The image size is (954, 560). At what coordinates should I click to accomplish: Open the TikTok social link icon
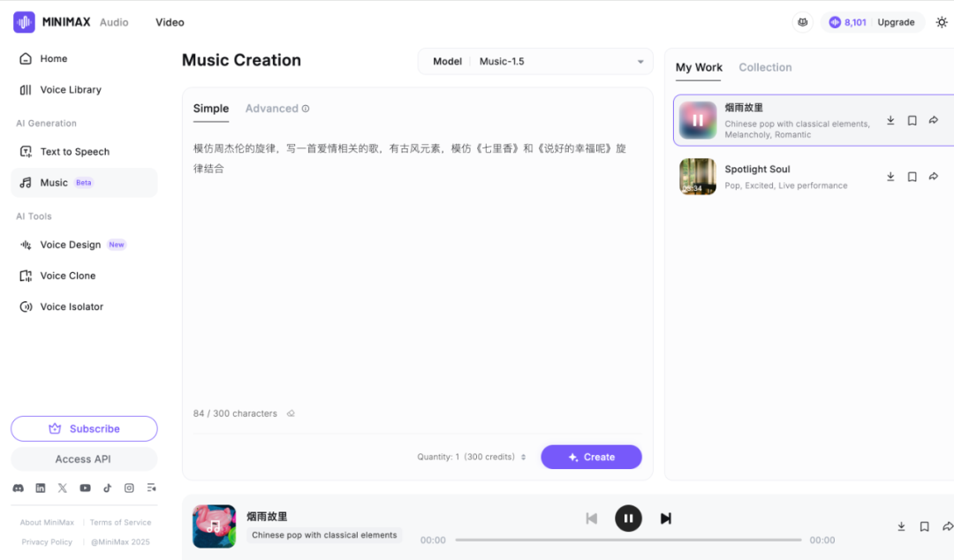[x=107, y=488]
